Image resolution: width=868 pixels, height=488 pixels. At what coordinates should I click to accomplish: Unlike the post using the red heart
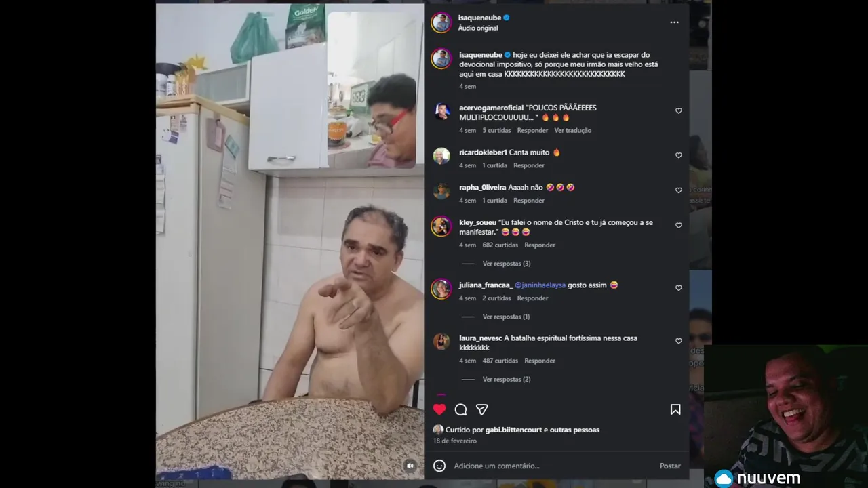pos(439,409)
